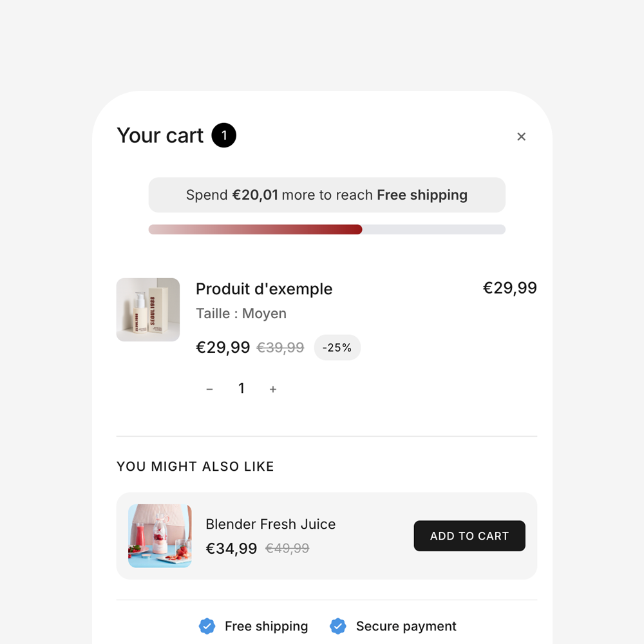The image size is (644, 644).
Task: Click the crossed-out €39,99 original price
Action: (x=280, y=347)
